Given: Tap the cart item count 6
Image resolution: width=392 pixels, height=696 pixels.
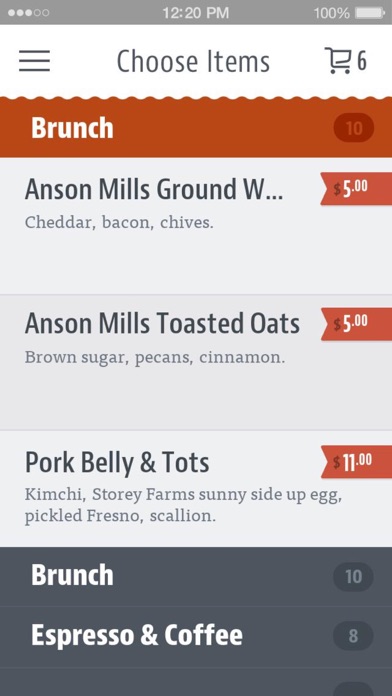Looking at the screenshot, I should (x=362, y=61).
